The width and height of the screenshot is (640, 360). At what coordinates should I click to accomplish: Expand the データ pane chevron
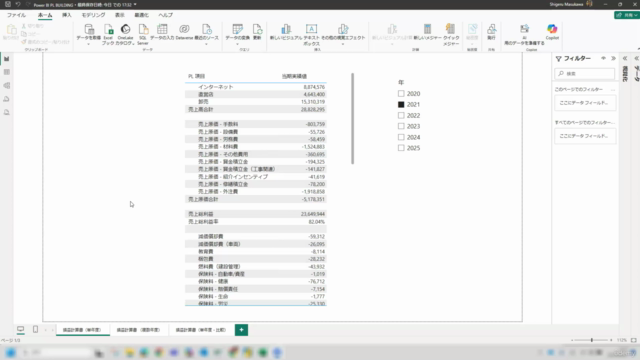click(x=636, y=58)
